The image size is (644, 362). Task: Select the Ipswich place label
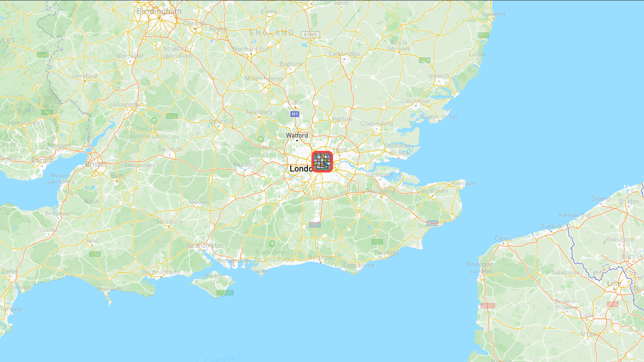(439, 76)
